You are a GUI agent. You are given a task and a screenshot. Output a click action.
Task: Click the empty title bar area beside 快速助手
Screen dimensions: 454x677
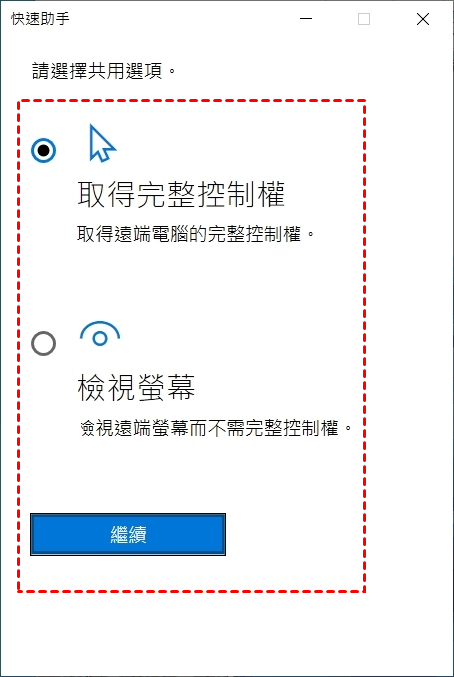coord(181,19)
